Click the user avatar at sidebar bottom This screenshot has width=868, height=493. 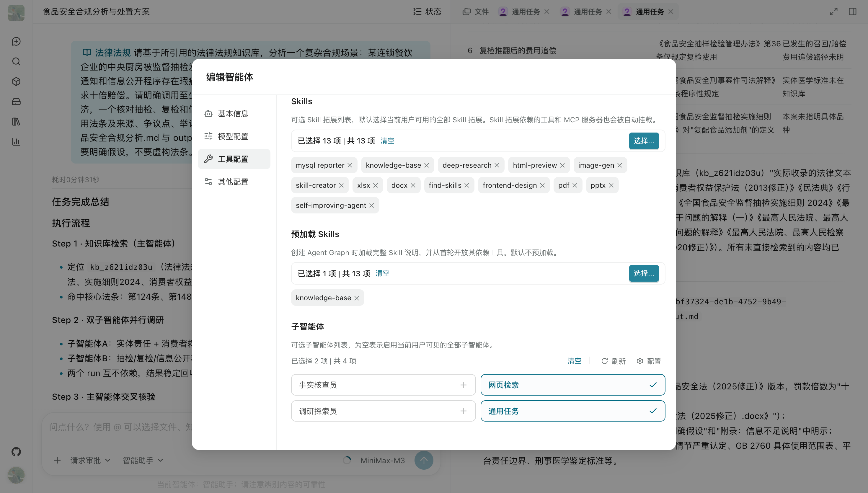(16, 475)
